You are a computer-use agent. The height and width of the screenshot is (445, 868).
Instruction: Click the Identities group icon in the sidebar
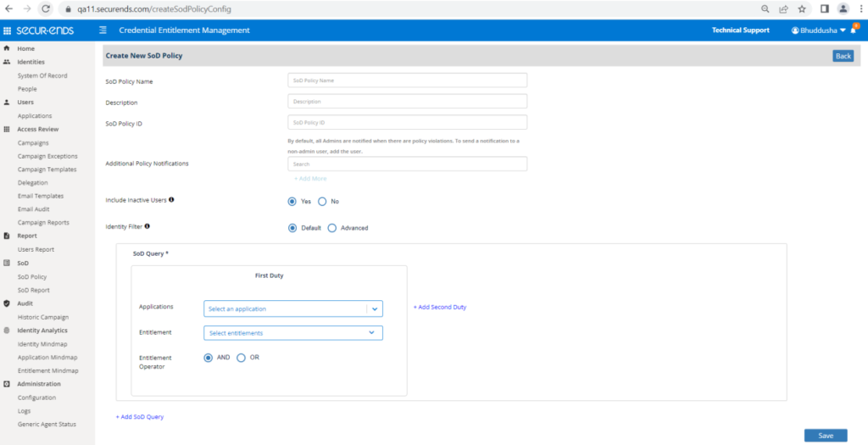7,62
